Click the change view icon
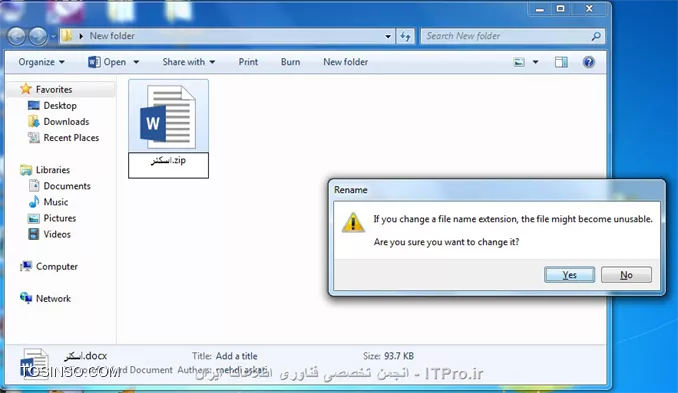Screen dimensions: 678x393 click(x=519, y=62)
